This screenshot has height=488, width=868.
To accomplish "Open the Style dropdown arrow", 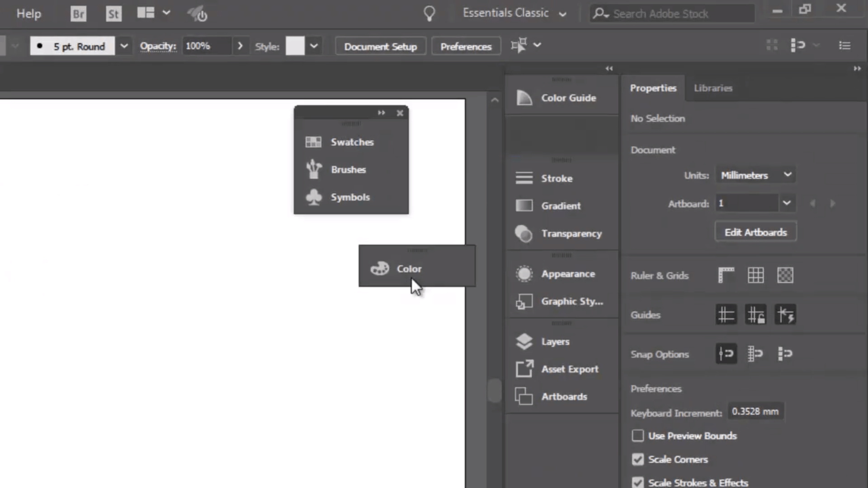I will point(314,46).
